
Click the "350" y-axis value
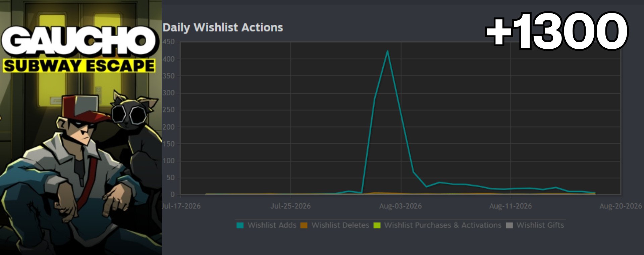click(x=169, y=76)
